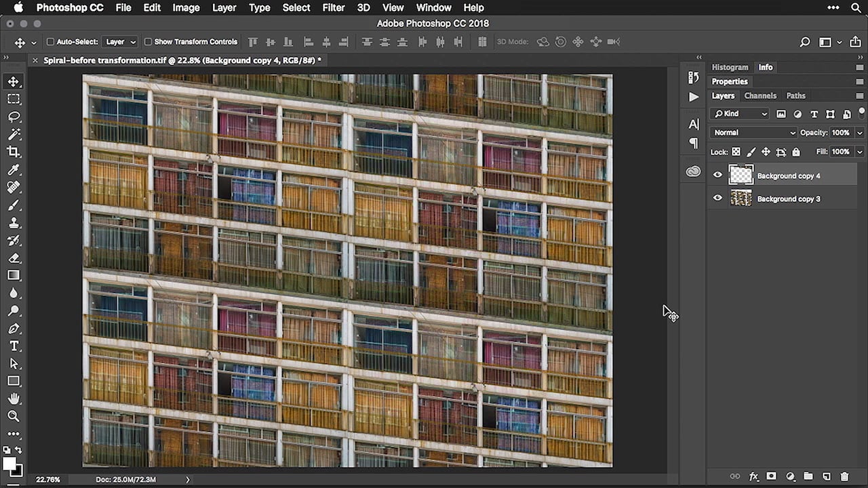Switch to the Paths tab
This screenshot has height=488, width=868.
pos(796,96)
